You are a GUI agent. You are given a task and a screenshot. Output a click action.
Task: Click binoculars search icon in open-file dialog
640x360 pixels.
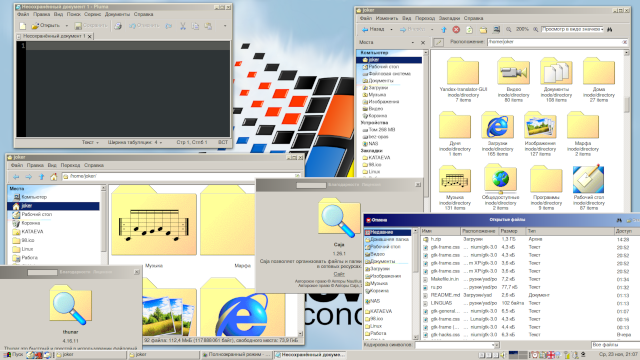pyautogui.click(x=619, y=220)
